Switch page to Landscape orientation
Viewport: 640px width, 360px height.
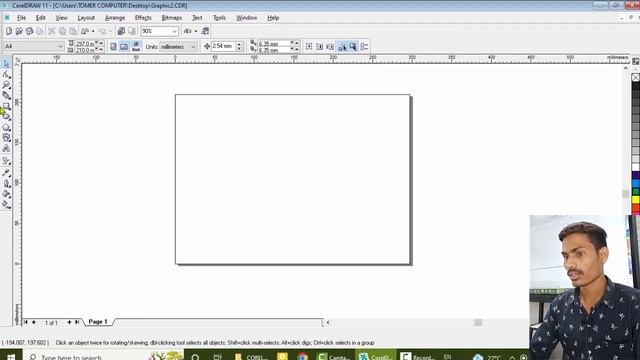[124, 47]
